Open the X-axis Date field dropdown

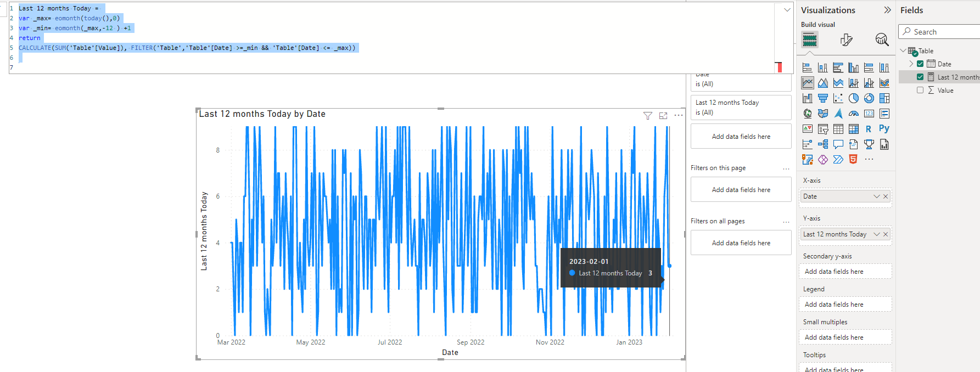[877, 196]
